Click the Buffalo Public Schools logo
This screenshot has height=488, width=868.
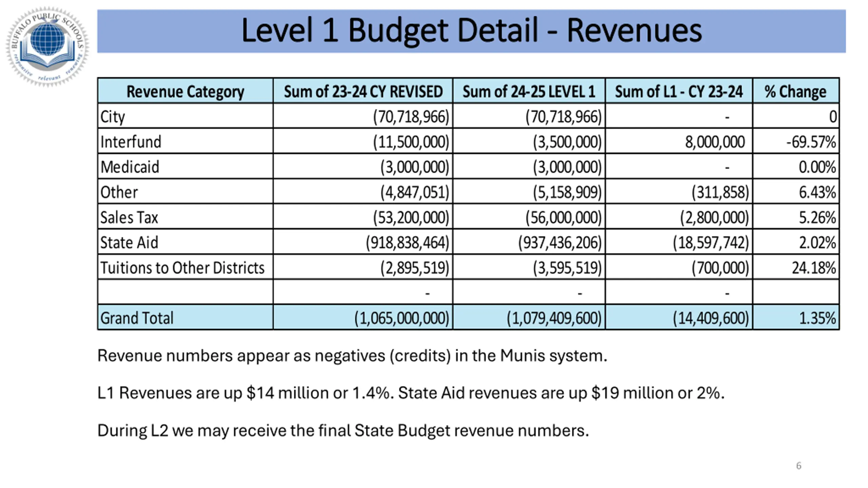pos(47,46)
